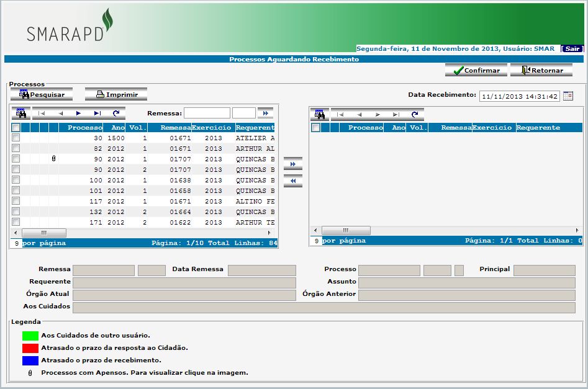The height and width of the screenshot is (389, 588).
Task: Click the Sair logout link
Action: click(572, 49)
